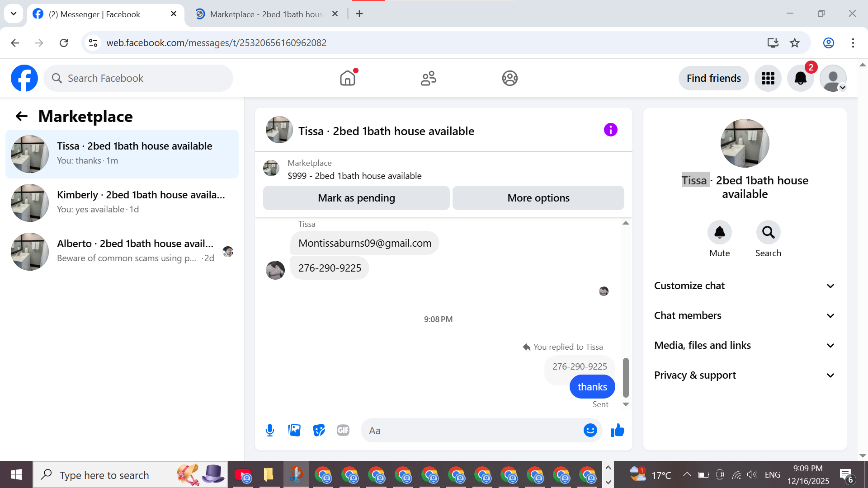This screenshot has width=868, height=488.
Task: Click the chat message scrollbar thumb
Action: click(x=626, y=377)
